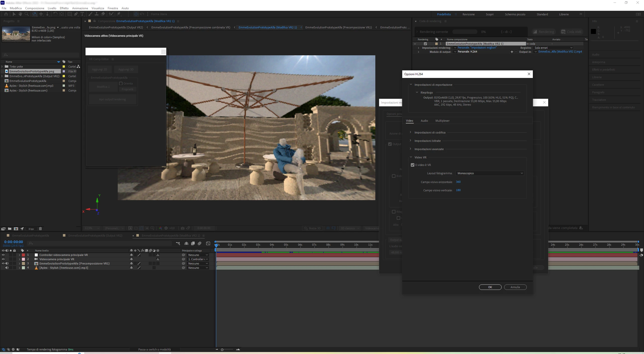The image size is (644, 354).
Task: Click Campo visivo orizzontale value 360
Action: [458, 182]
